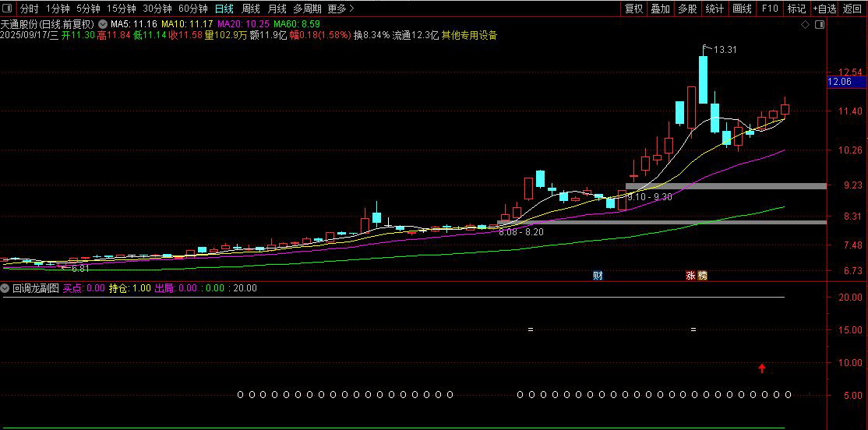Toggle the 复权 price adjustment option
Image resolution: width=868 pixels, height=430 pixels.
click(x=633, y=9)
